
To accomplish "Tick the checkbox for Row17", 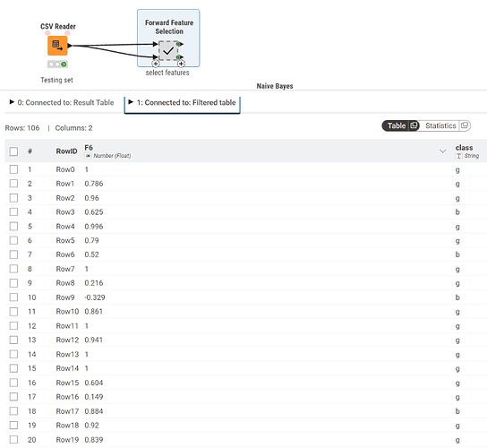I will coord(13,411).
